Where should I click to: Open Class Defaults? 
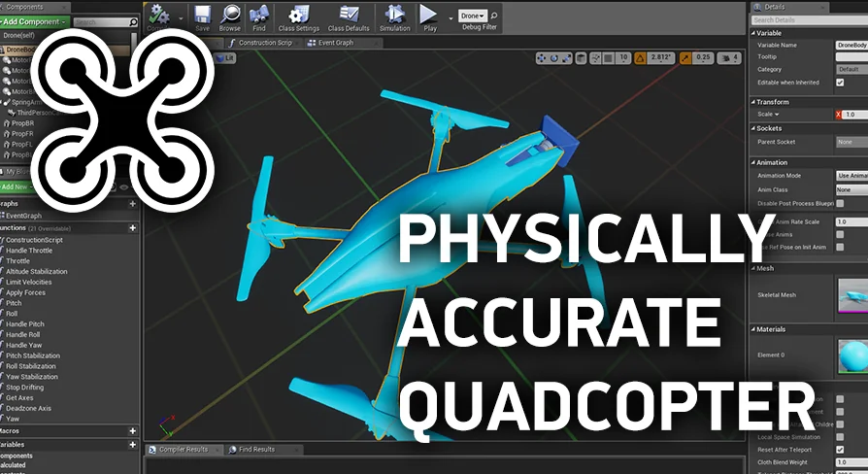pyautogui.click(x=349, y=17)
